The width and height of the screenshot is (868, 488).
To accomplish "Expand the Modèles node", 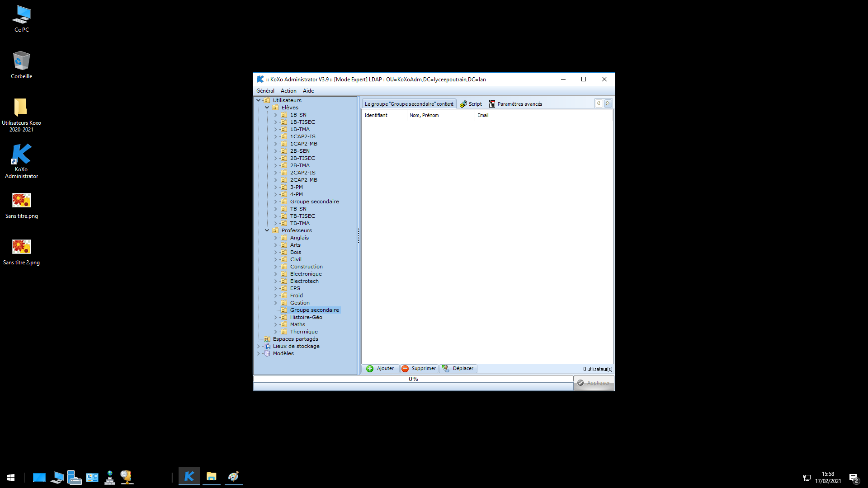I will tap(258, 353).
